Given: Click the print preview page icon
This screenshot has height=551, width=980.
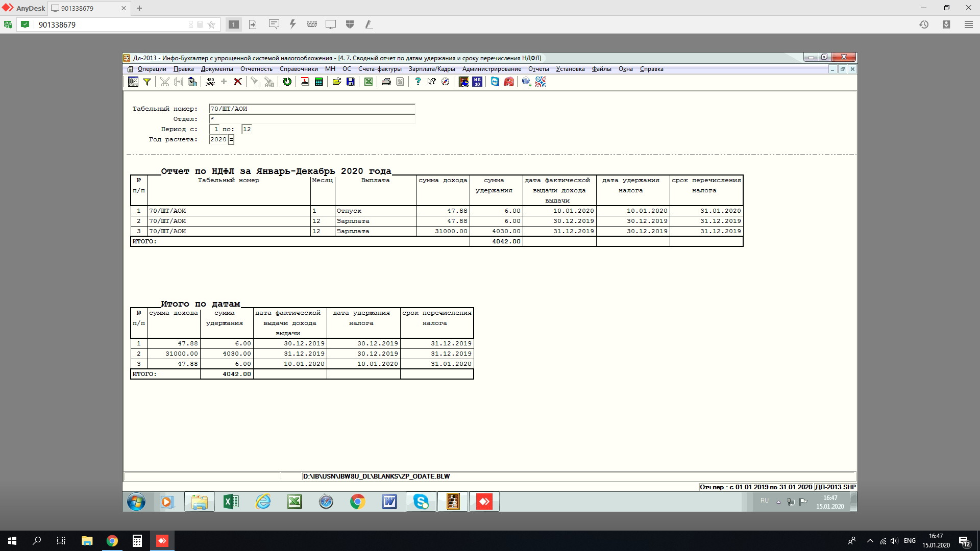Looking at the screenshot, I should [400, 82].
